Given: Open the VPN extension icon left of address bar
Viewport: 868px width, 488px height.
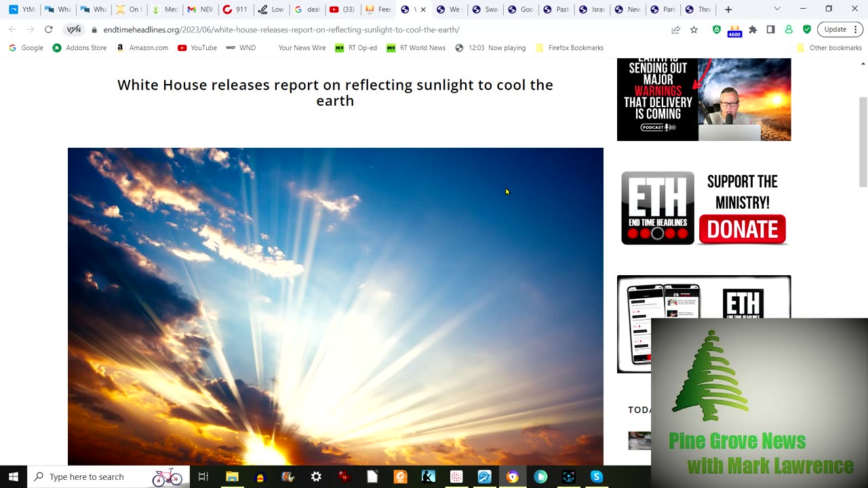Looking at the screenshot, I should pos(73,30).
